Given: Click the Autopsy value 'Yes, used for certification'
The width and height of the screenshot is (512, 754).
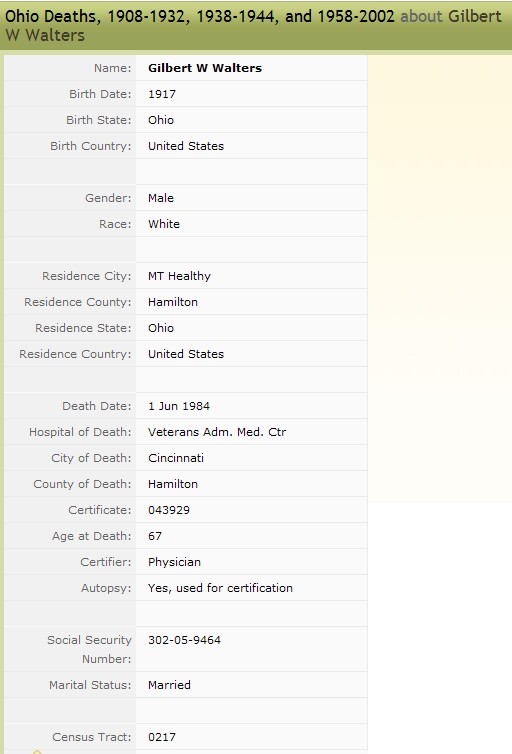Looking at the screenshot, I should [x=220, y=588].
